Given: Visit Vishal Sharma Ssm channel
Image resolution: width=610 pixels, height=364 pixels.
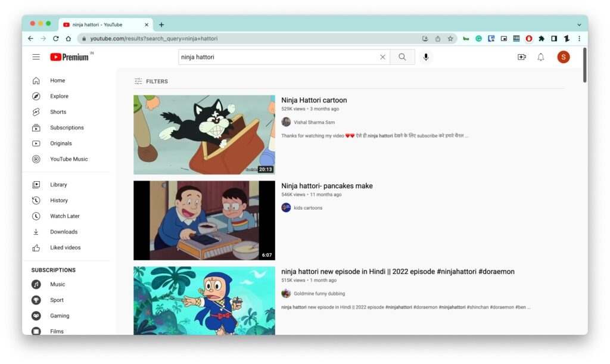Looking at the screenshot, I should pos(314,122).
